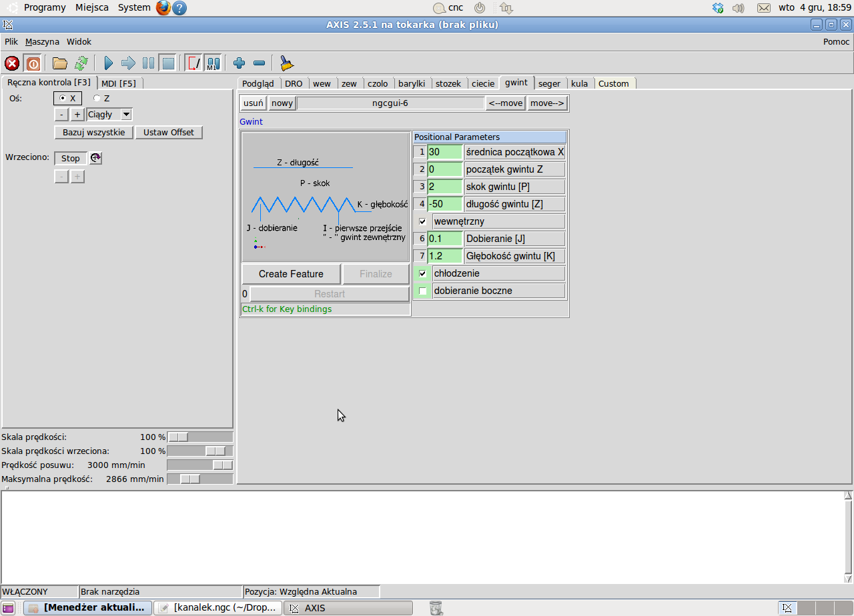The height and width of the screenshot is (616, 854).
Task: Launch Firefox from the top panel
Action: pos(163,8)
